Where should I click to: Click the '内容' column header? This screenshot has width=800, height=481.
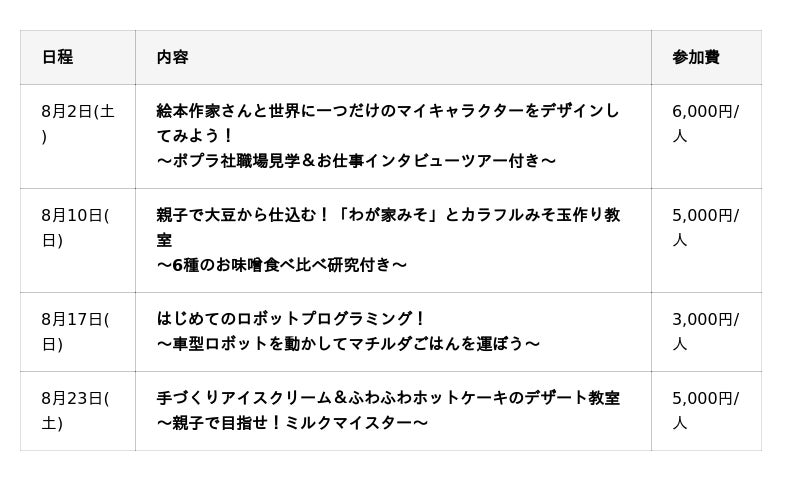(172, 57)
